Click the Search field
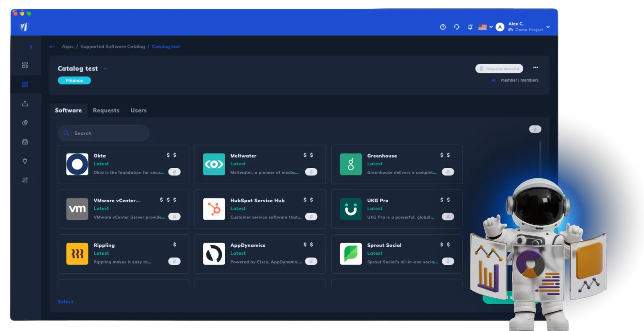This screenshot has width=644, height=331. pyautogui.click(x=103, y=133)
